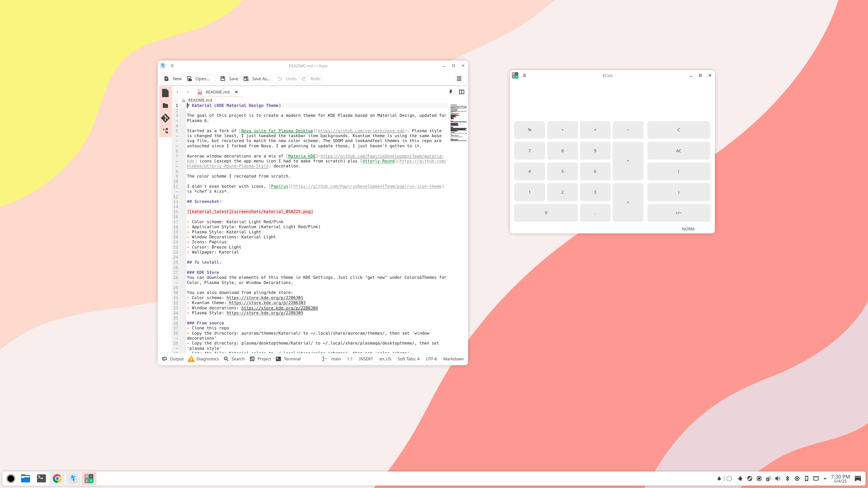The width and height of the screenshot is (868, 488).
Task: Expand hidden system tray icons arrow
Action: tap(825, 479)
